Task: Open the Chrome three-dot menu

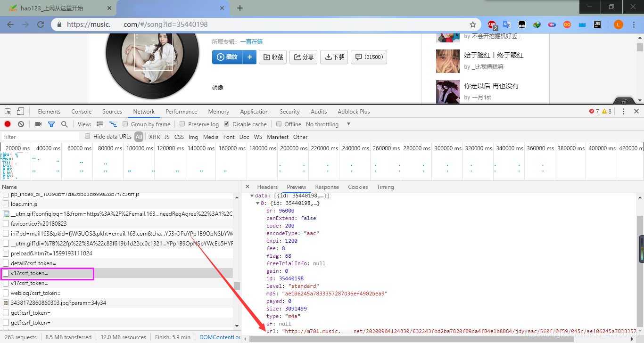Action: (x=634, y=24)
